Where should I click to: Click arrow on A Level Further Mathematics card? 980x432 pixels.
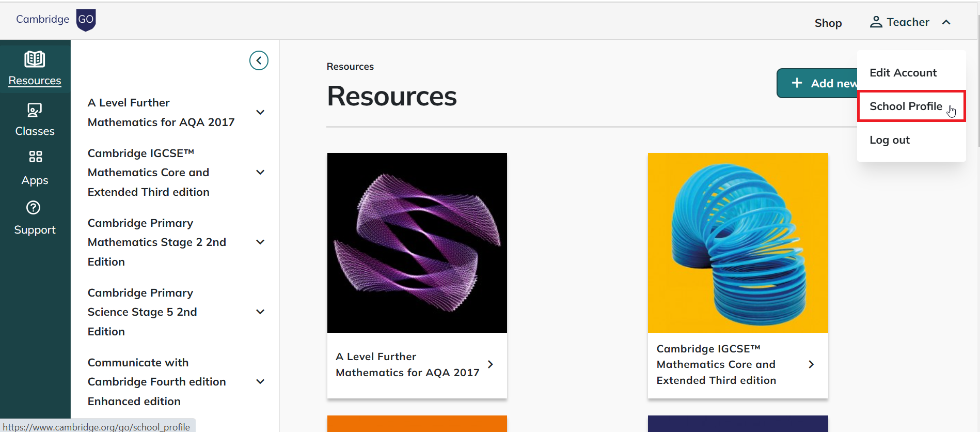point(491,364)
